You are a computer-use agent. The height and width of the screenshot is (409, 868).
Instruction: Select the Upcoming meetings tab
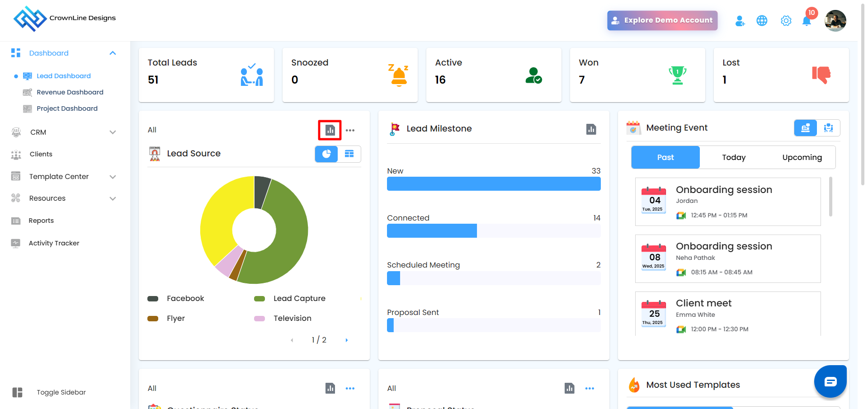pyautogui.click(x=802, y=157)
